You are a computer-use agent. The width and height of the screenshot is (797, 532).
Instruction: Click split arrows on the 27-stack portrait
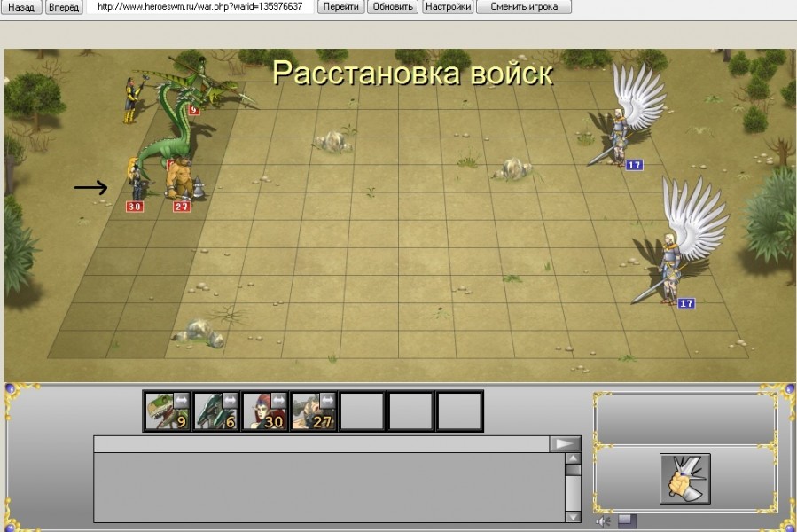point(328,401)
